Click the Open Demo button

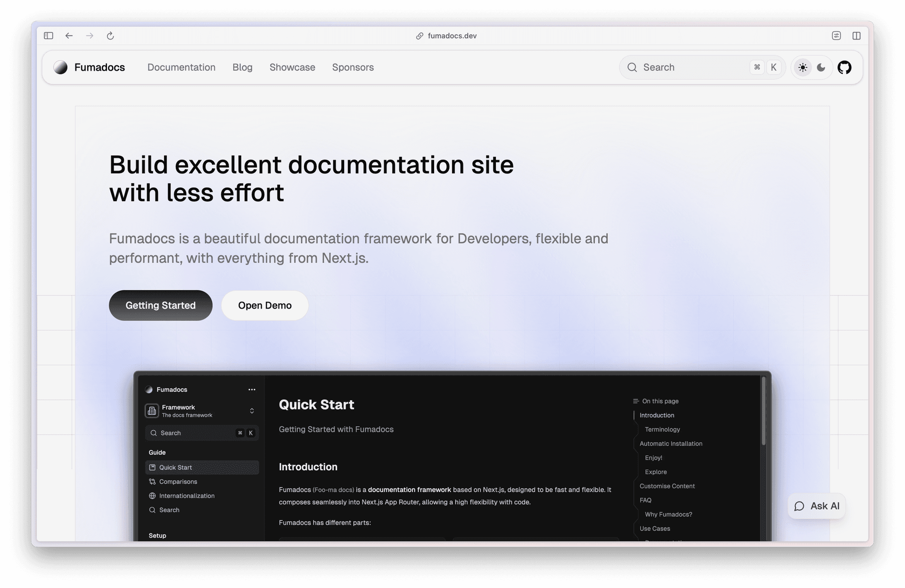(264, 305)
